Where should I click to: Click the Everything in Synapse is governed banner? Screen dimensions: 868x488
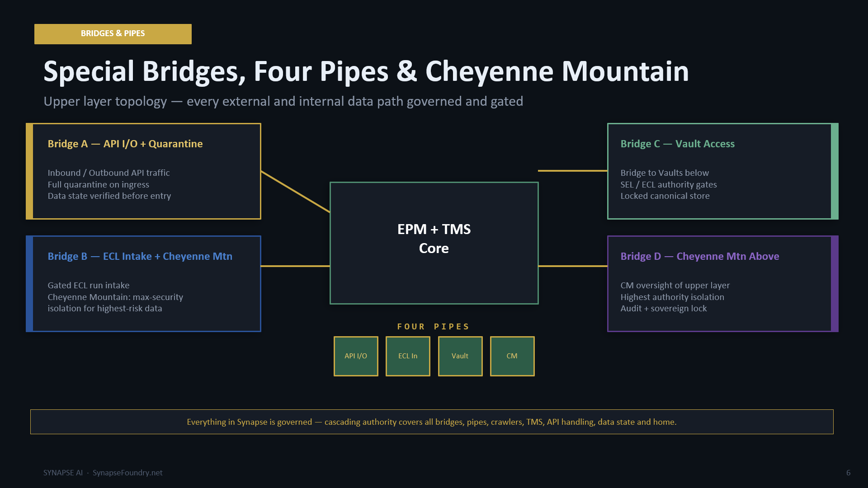point(432,422)
